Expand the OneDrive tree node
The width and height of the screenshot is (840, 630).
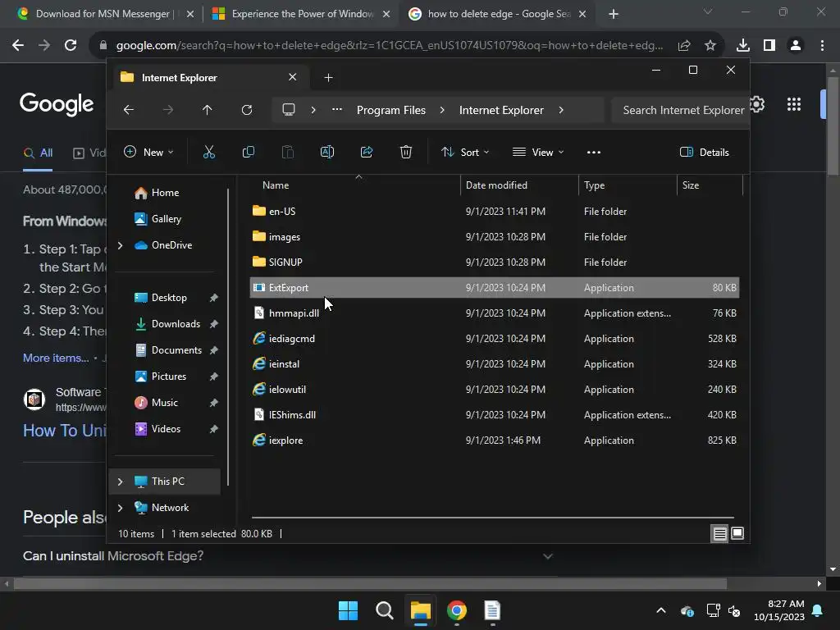pos(121,245)
